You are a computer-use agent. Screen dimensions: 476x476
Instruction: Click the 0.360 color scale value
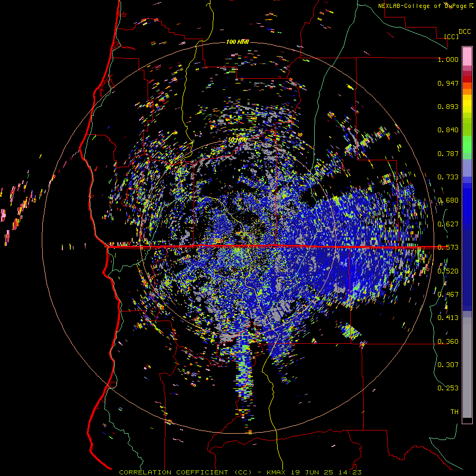[x=448, y=341]
